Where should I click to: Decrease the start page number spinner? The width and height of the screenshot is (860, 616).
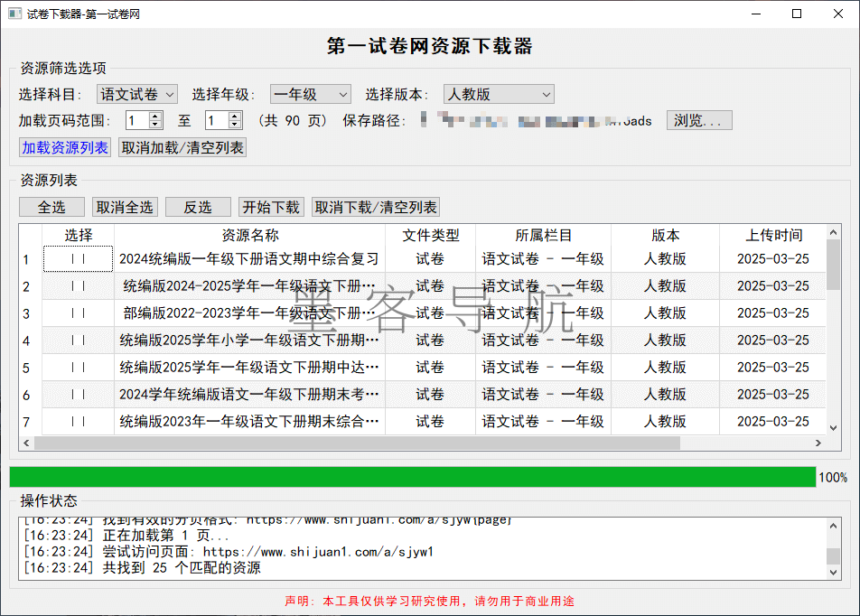[x=155, y=125]
